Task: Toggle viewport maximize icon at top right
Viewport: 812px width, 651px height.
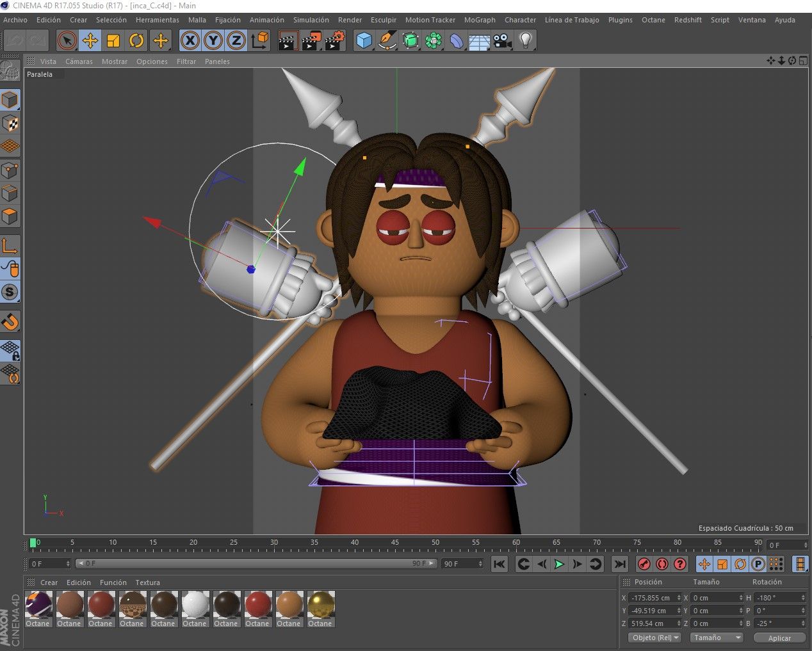Action: pos(802,61)
